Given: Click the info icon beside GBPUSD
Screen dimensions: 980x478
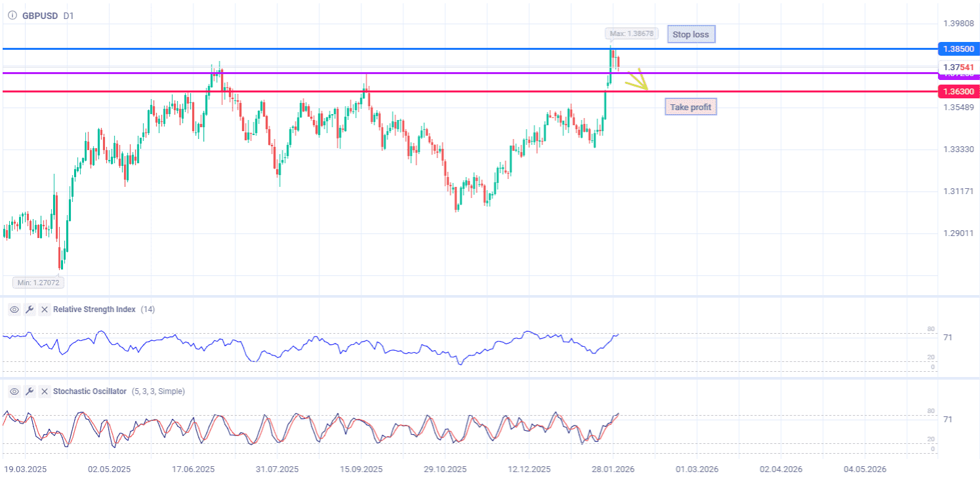Looking at the screenshot, I should [12, 15].
